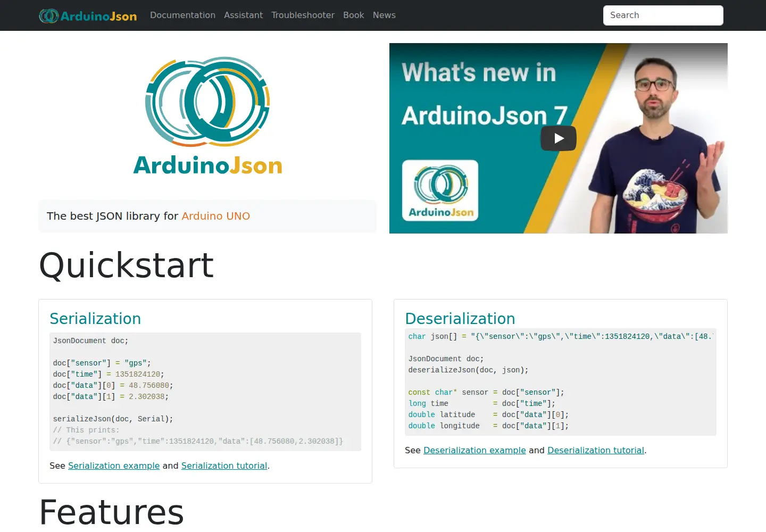Click the ArduinoJson logo in navbar
This screenshot has width=766, height=532.
point(88,15)
